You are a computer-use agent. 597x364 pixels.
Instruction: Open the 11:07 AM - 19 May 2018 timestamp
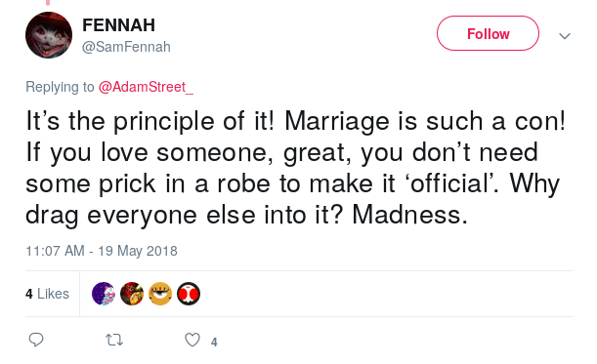click(x=102, y=251)
